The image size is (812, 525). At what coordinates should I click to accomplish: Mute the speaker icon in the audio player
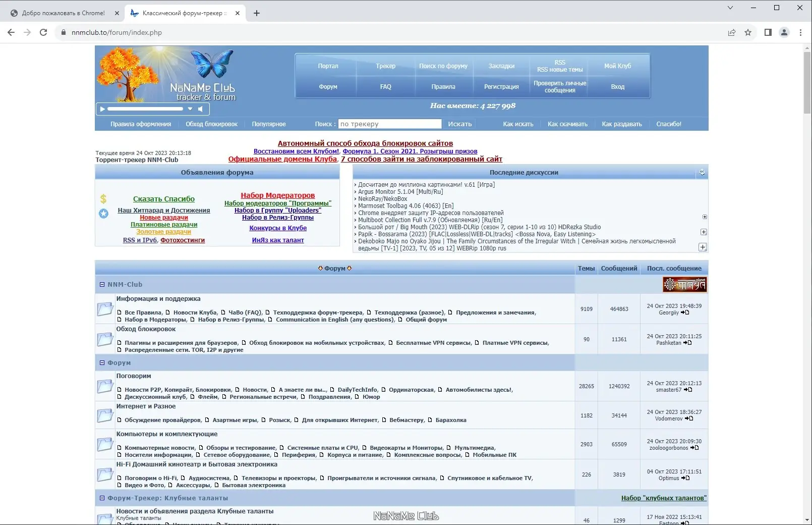point(200,109)
